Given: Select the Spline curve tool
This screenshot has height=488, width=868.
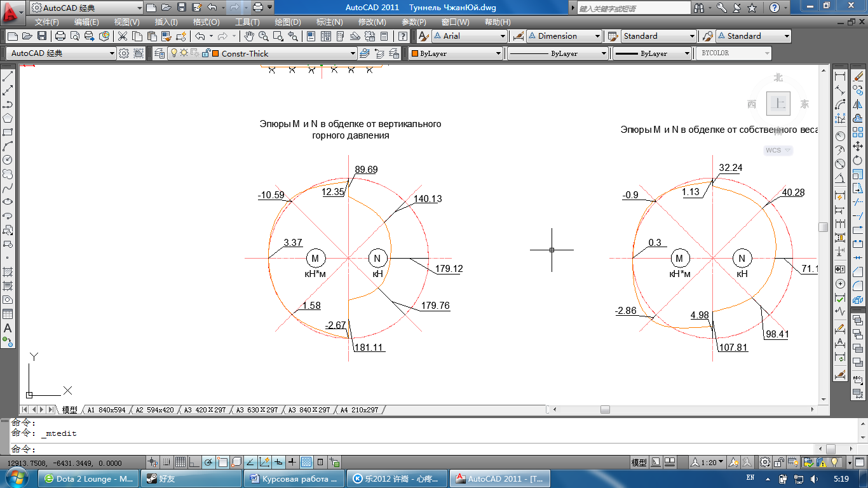Looking at the screenshot, I should [8, 188].
